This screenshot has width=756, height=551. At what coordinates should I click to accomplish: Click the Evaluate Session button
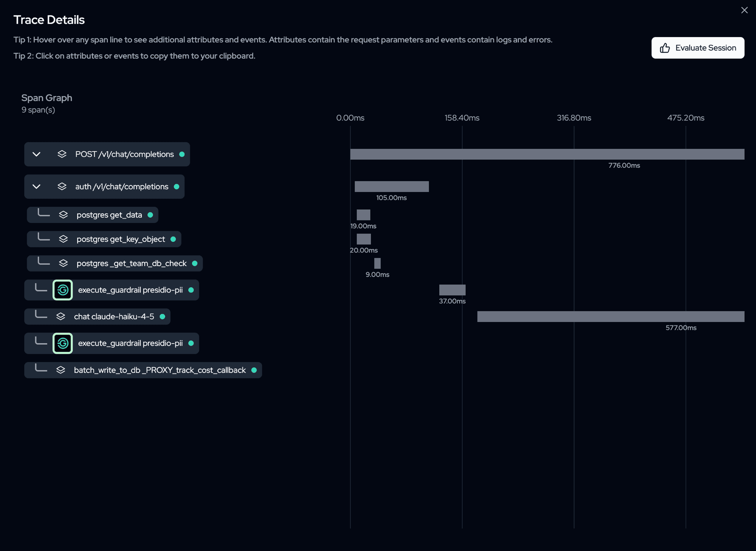(x=698, y=48)
